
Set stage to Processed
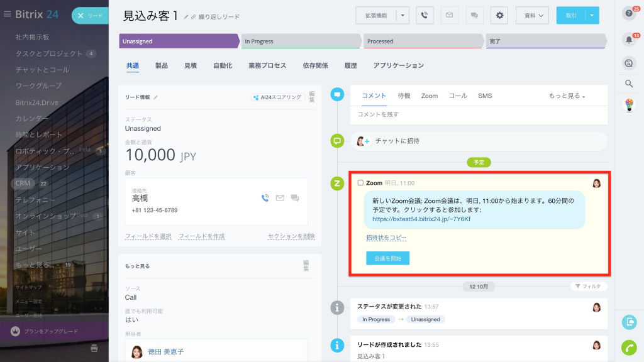click(423, 41)
